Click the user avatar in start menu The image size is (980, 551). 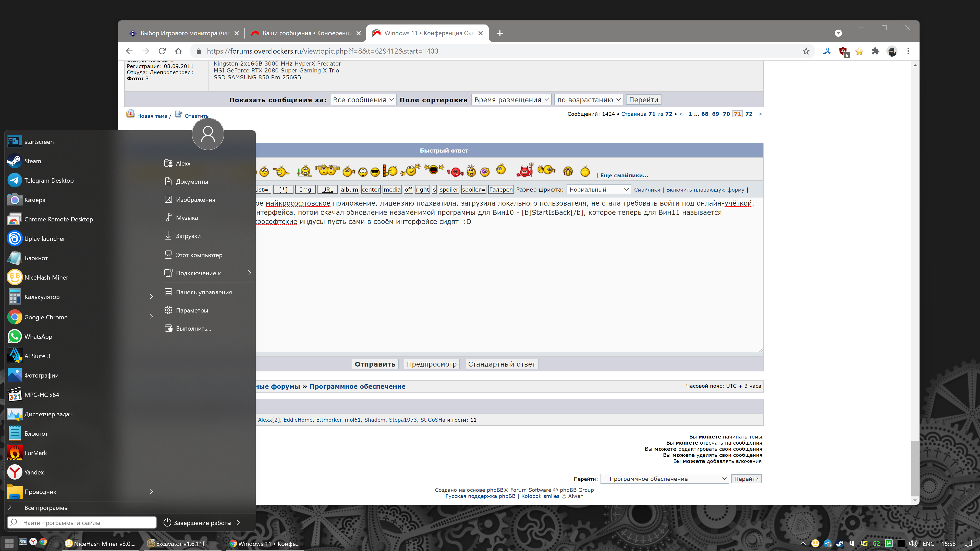208,134
